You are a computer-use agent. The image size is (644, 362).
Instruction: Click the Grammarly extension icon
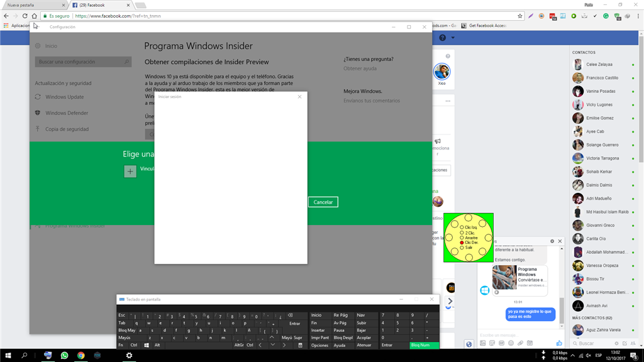pyautogui.click(x=606, y=16)
